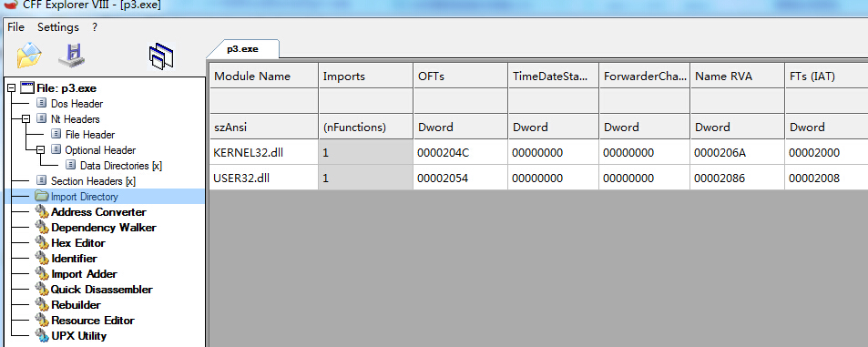
Task: Select Import Directory in the tree
Action: click(84, 197)
